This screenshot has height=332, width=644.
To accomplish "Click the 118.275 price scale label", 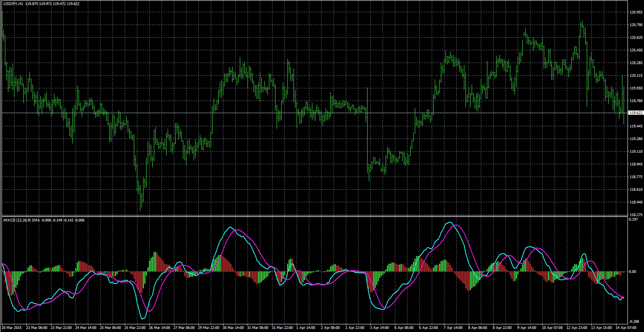I will coord(636,215).
